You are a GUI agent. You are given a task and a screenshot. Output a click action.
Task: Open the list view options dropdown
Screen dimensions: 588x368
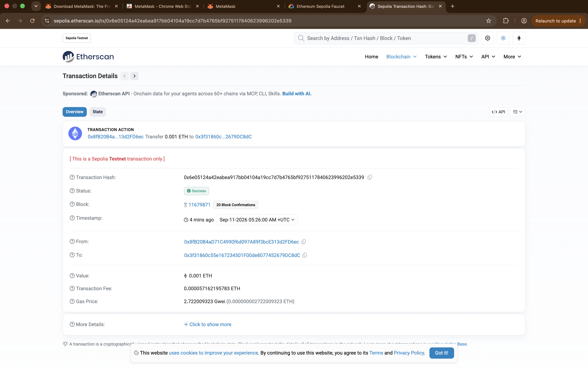[517, 112]
